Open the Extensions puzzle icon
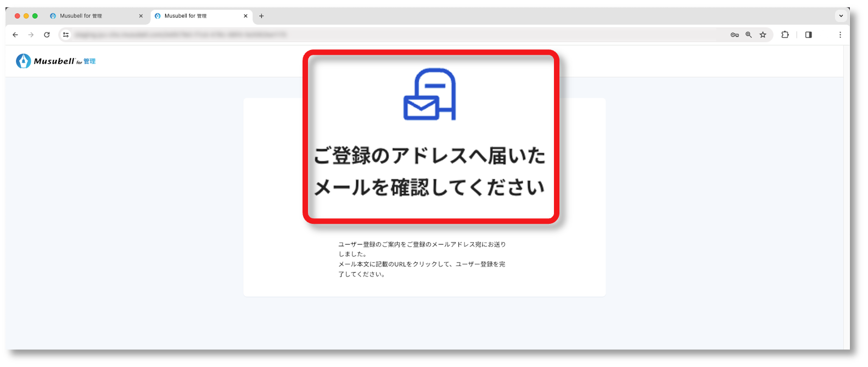The width and height of the screenshot is (868, 367). pyautogui.click(x=785, y=35)
